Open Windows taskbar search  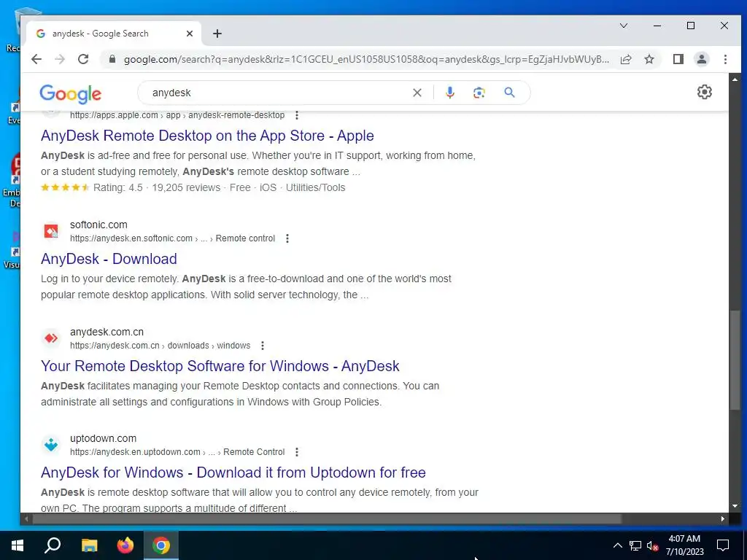(53, 545)
